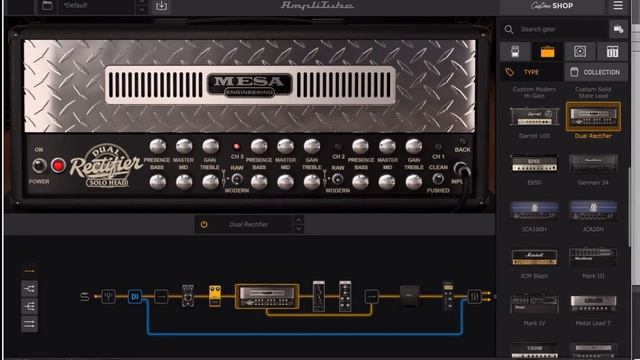Screen dimensions: 640x360
Task: Select the Mark IV amp thumbnail
Action: pyautogui.click(x=534, y=304)
